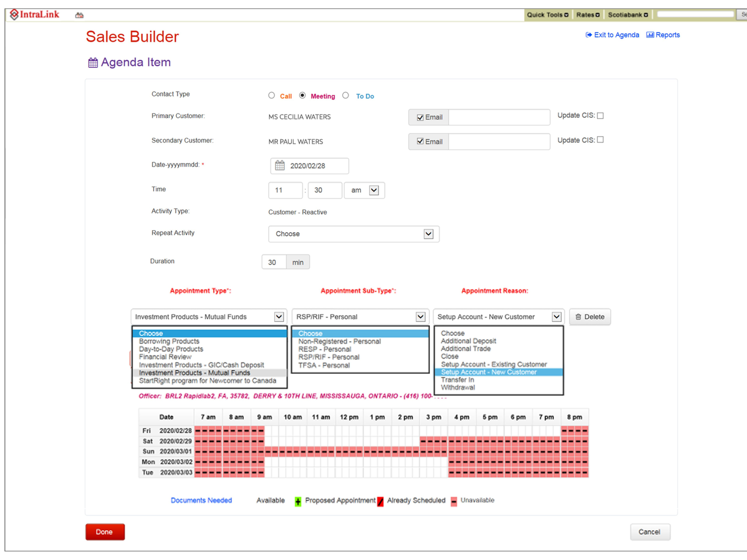Open the Reports link
Image resolution: width=747 pixels, height=560 pixels.
click(668, 35)
